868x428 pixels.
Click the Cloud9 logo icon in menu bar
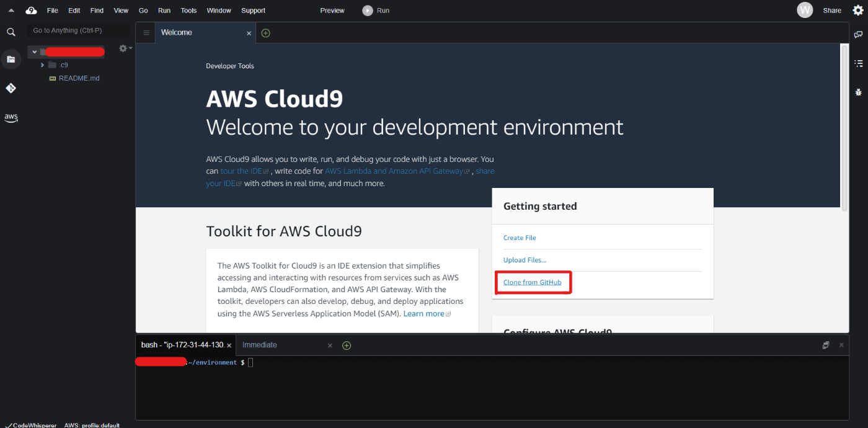31,11
